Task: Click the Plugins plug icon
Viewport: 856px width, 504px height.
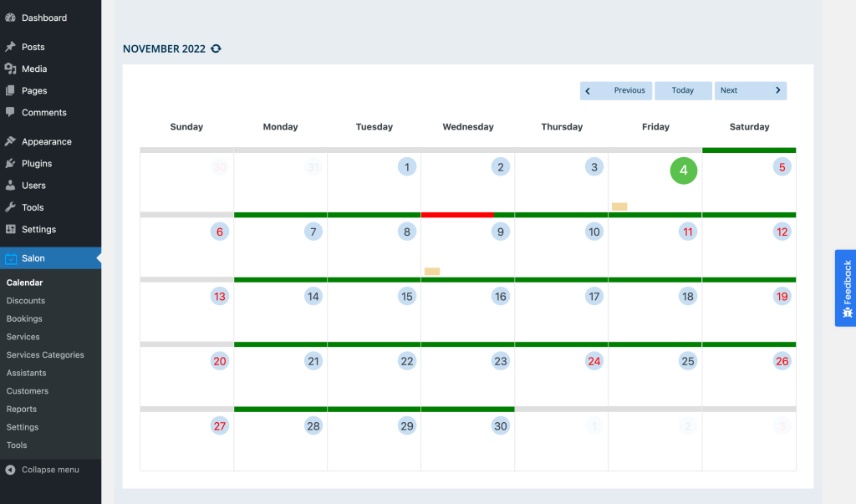Action: point(10,163)
